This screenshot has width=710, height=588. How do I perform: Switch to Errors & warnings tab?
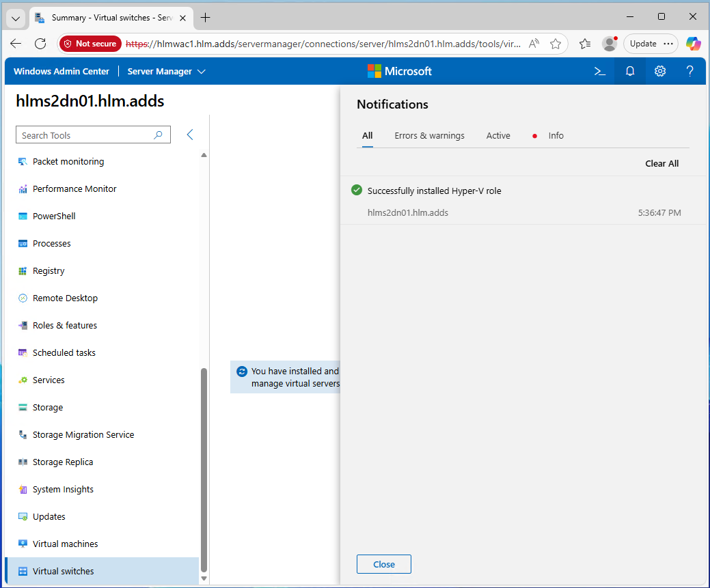click(429, 136)
